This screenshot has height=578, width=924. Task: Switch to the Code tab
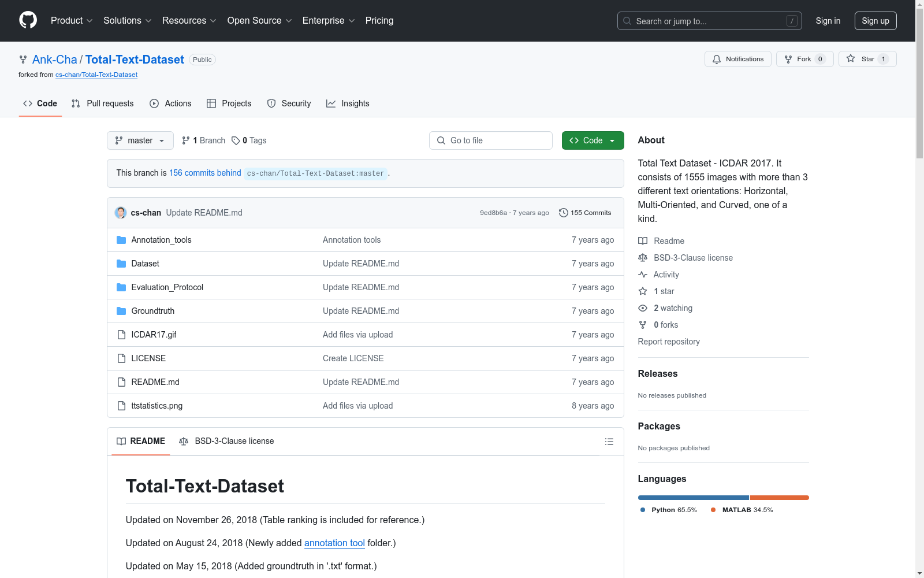pos(40,103)
